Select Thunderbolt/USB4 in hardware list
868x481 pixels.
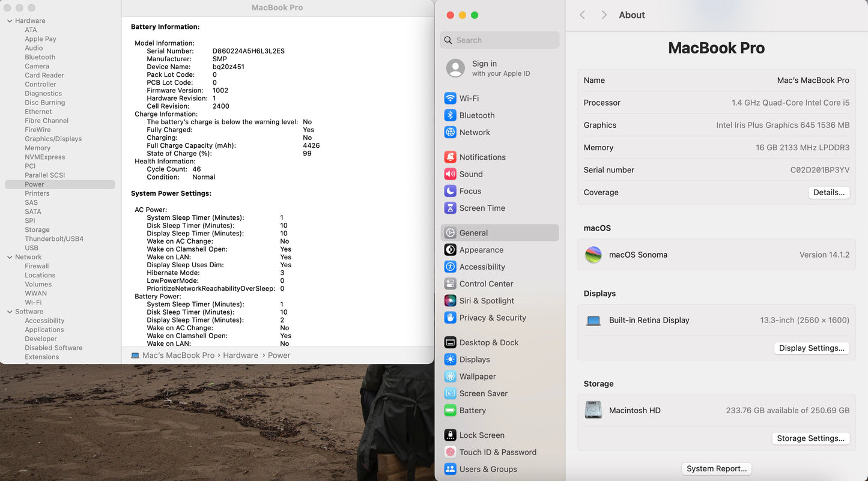point(54,239)
